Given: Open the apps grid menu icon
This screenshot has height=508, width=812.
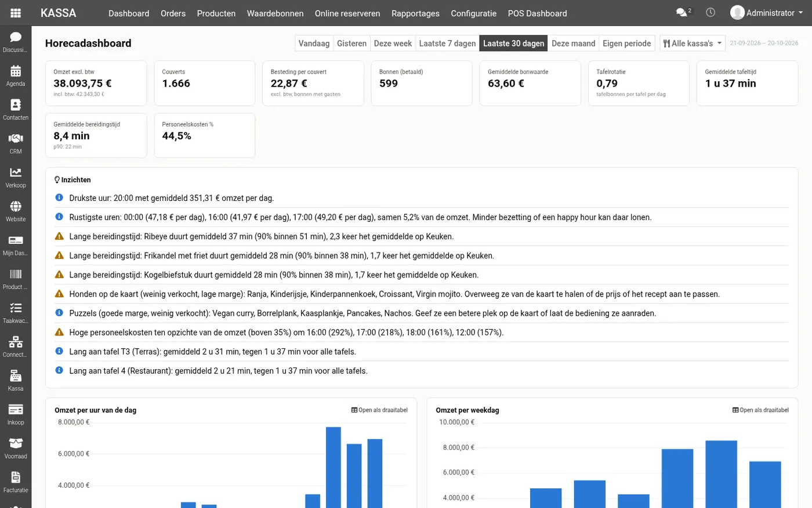Looking at the screenshot, I should coord(16,13).
